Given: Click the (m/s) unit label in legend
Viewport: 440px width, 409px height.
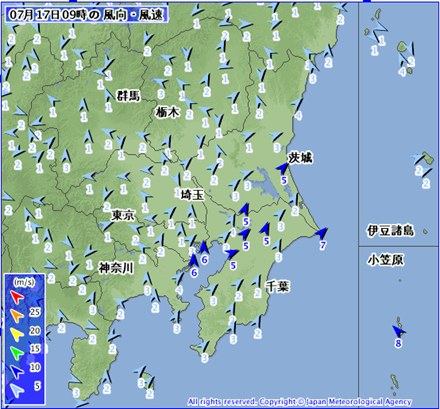Looking at the screenshot, I should (x=24, y=282).
